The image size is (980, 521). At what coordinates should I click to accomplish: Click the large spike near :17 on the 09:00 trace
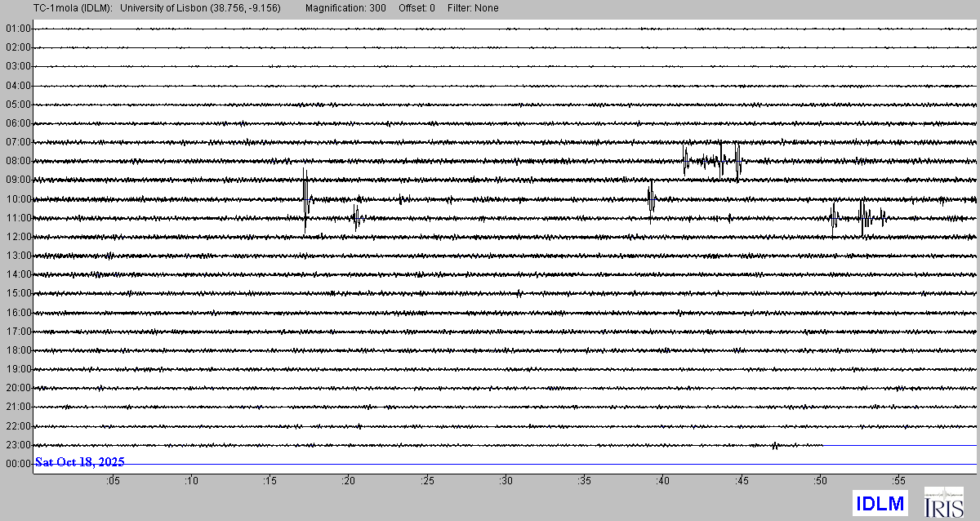tap(305, 196)
